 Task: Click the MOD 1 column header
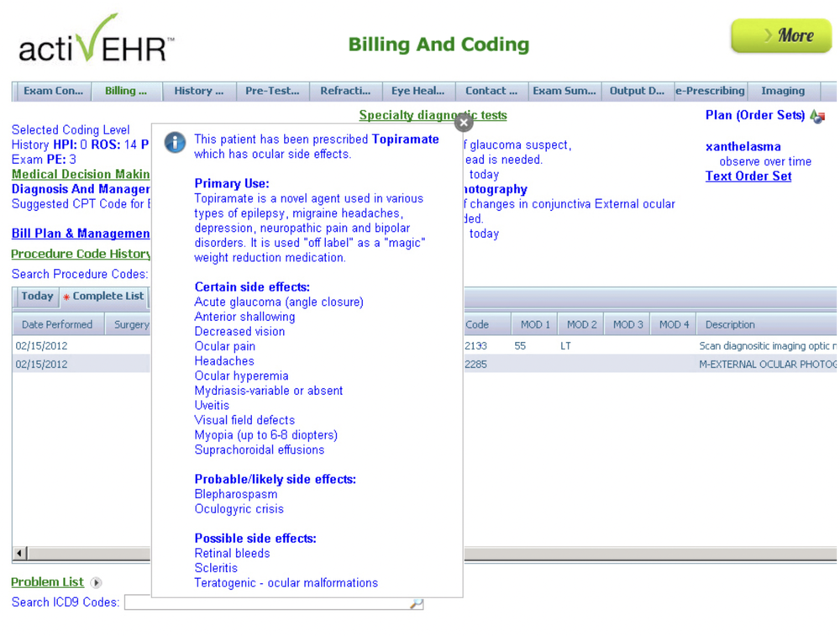pyautogui.click(x=535, y=324)
